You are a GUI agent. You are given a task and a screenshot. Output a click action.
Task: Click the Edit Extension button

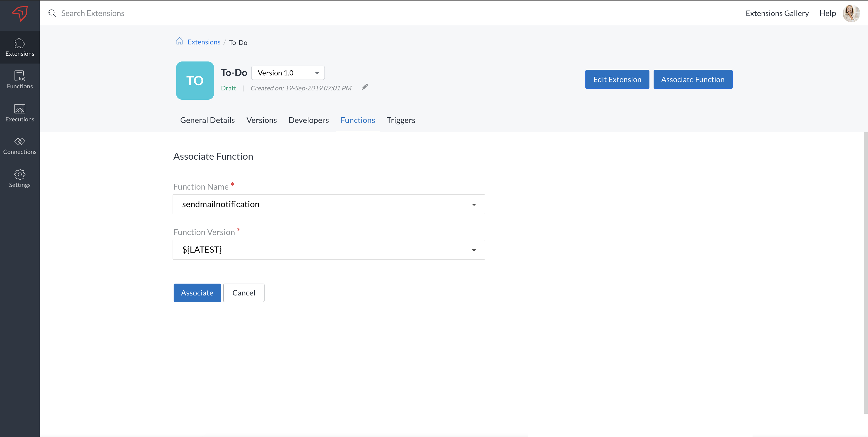[x=617, y=80]
